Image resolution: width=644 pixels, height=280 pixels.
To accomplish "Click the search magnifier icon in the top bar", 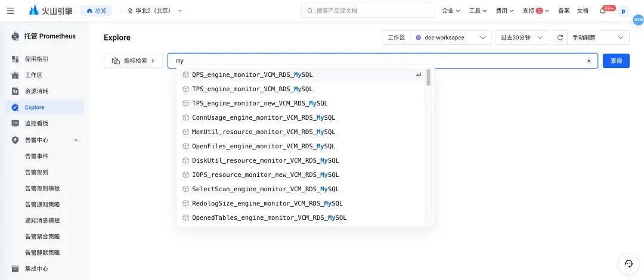I will tap(309, 11).
